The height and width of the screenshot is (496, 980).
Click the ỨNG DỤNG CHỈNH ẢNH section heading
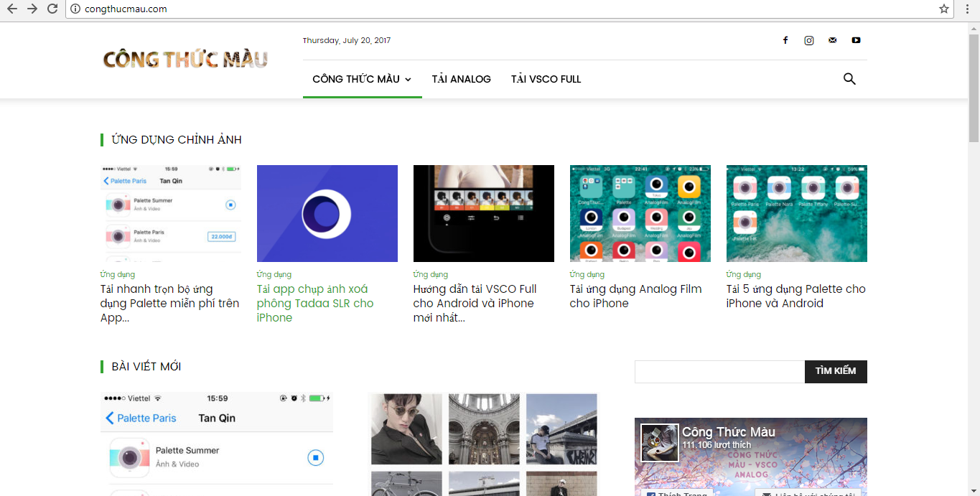tap(177, 139)
